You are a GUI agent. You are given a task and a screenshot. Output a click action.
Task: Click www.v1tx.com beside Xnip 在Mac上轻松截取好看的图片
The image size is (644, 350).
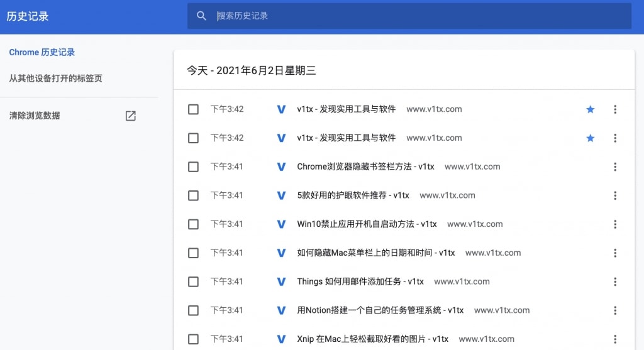[x=486, y=339]
